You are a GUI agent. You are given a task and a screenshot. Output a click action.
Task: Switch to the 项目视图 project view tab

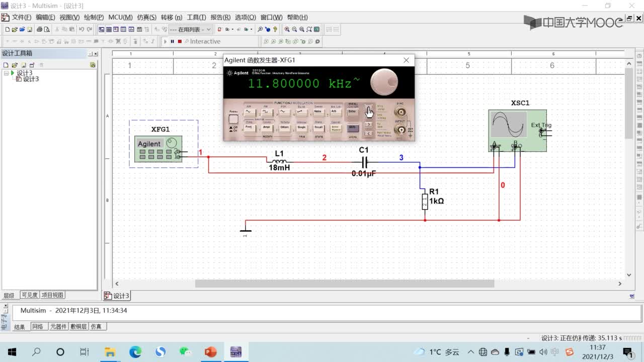click(52, 295)
